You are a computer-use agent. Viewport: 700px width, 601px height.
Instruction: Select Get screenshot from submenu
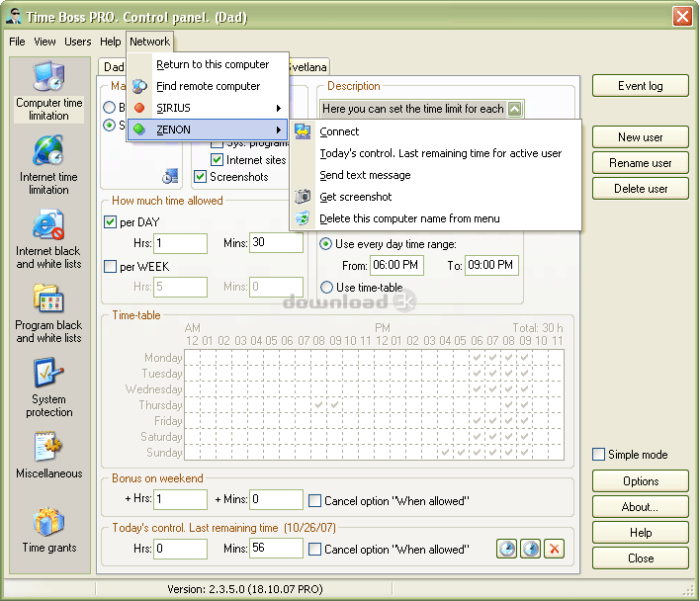pyautogui.click(x=356, y=197)
